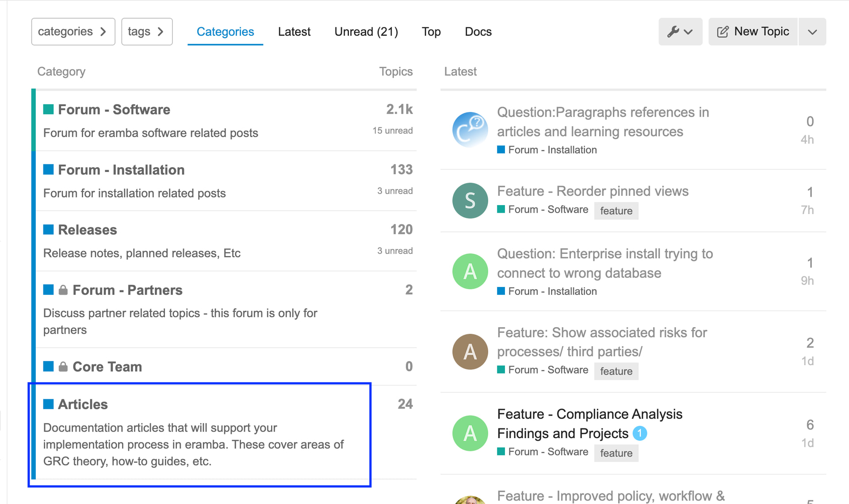Image resolution: width=849 pixels, height=504 pixels.
Task: Open the Unread (21) tab
Action: tap(366, 32)
